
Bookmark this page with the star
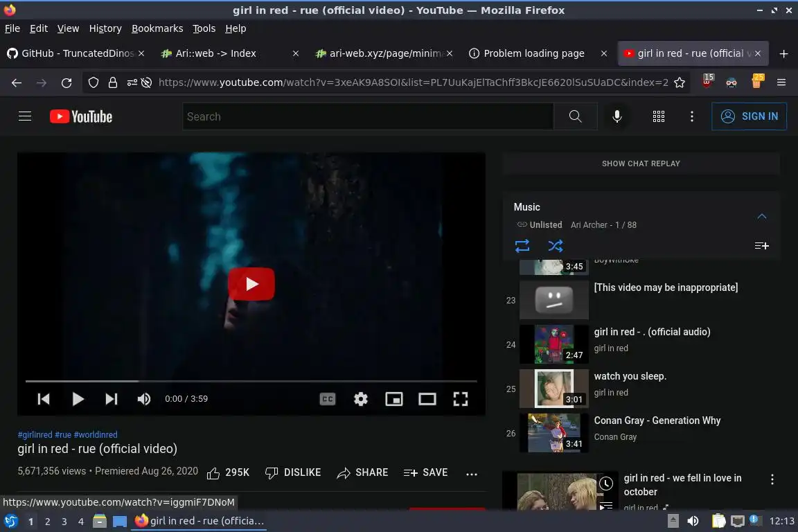(x=680, y=83)
